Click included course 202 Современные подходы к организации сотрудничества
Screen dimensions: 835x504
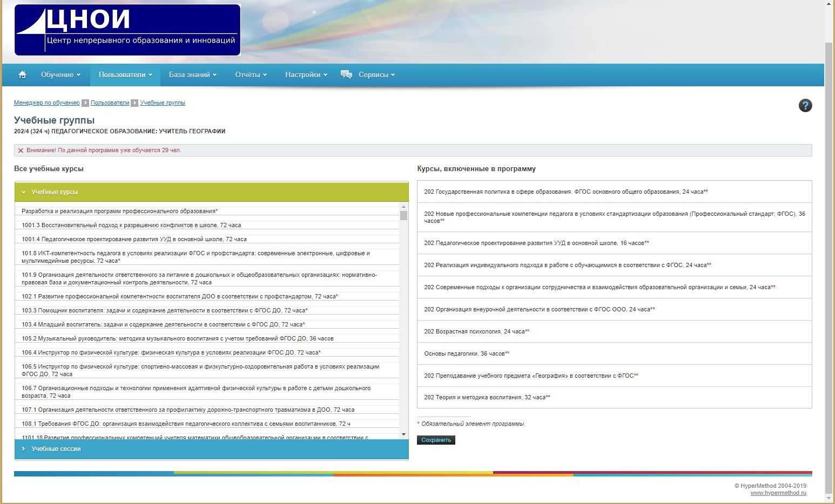[x=615, y=287]
